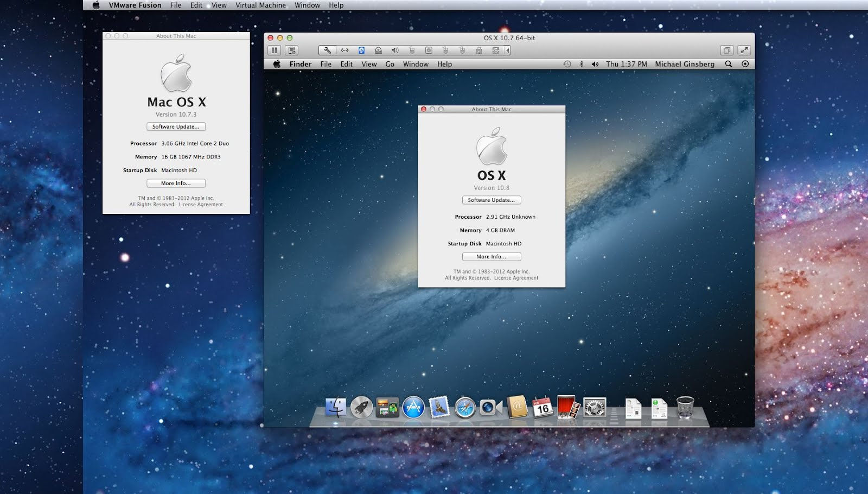Open the guest Finder menu
This screenshot has height=494, width=868.
tap(301, 64)
